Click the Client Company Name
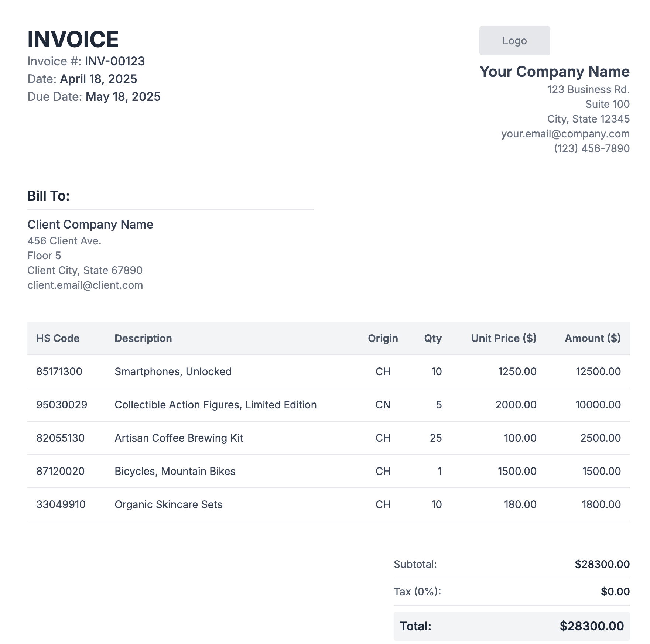This screenshot has height=644, width=650. click(90, 224)
